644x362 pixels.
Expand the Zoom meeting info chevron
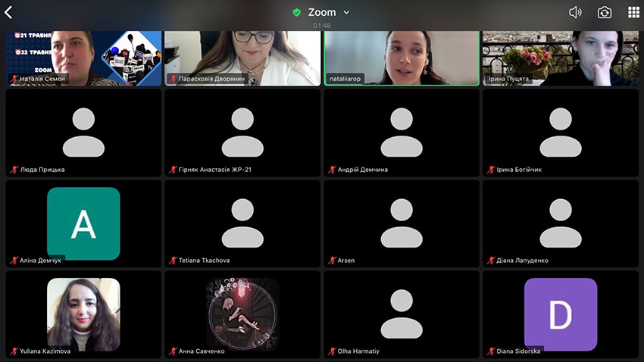click(x=347, y=12)
